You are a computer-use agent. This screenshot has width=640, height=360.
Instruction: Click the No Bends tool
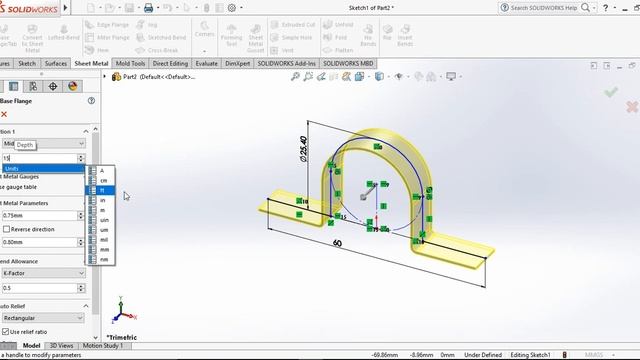(x=368, y=35)
